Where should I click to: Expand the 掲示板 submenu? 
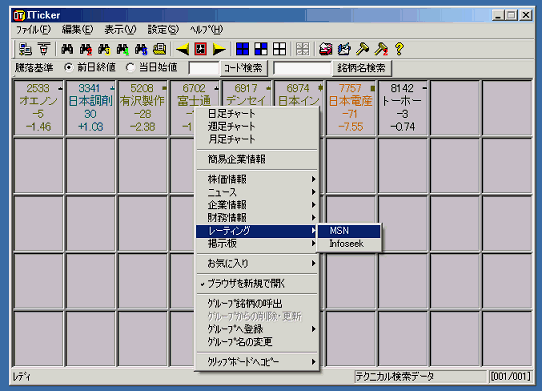tap(256, 243)
